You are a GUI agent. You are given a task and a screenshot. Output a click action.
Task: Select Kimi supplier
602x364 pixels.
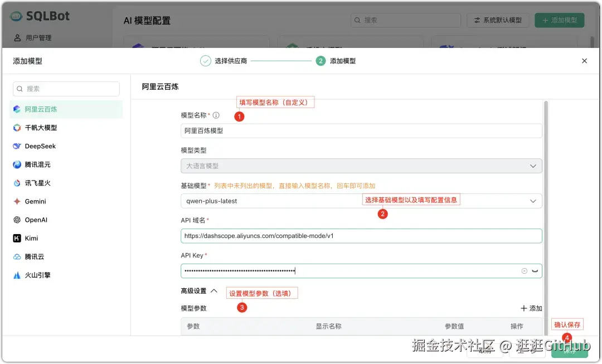click(66, 238)
